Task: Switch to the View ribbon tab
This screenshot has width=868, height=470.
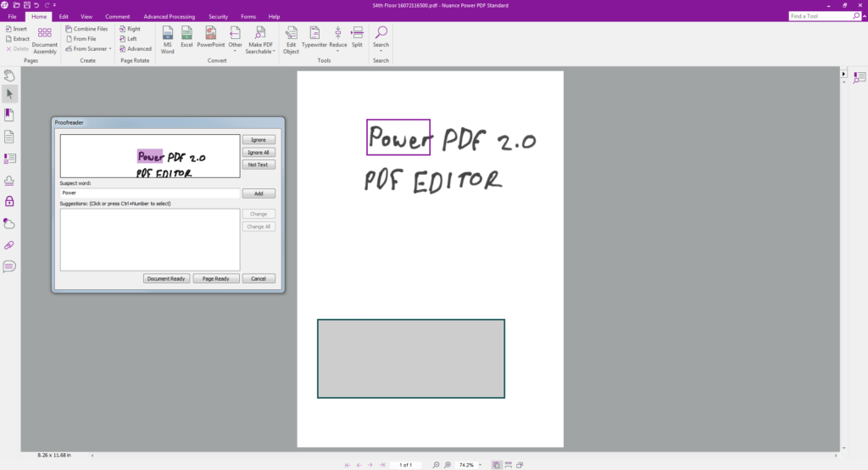Action: (86, 17)
